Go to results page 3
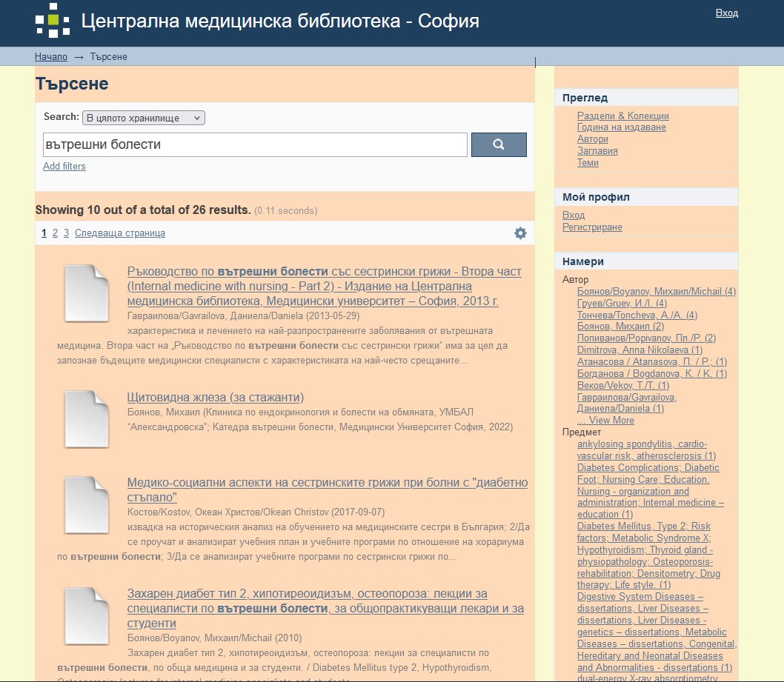The width and height of the screenshot is (784, 682). pos(66,233)
